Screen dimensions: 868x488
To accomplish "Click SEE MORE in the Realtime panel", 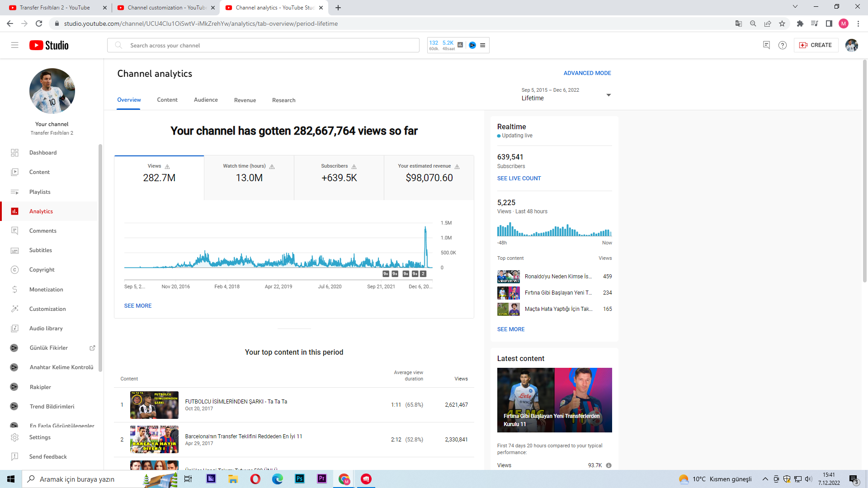I will tap(511, 329).
